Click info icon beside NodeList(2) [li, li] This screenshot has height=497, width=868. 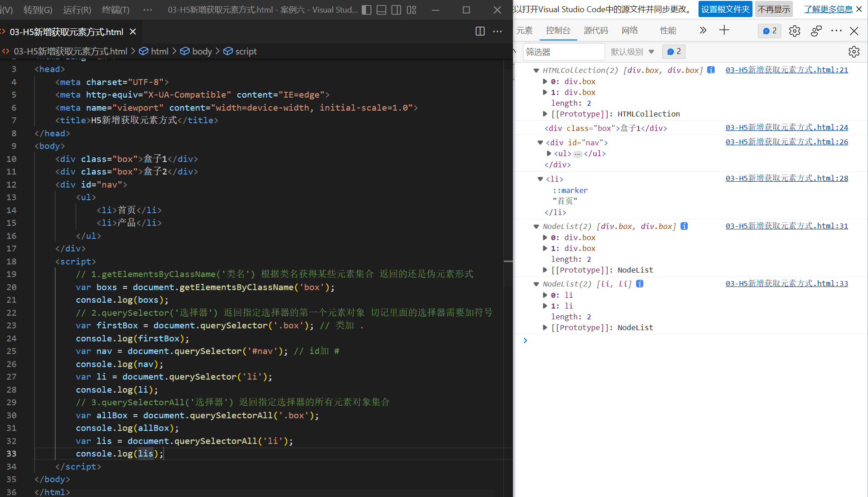click(x=640, y=283)
